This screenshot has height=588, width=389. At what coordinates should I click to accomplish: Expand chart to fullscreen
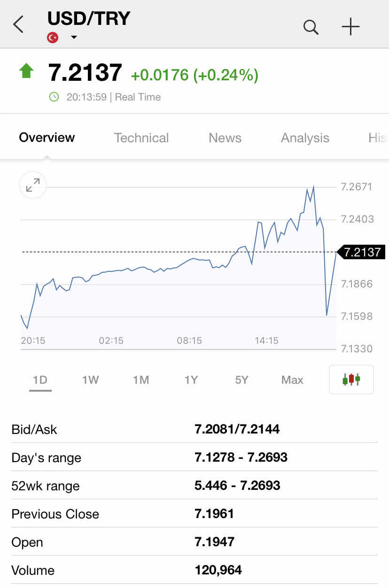click(33, 186)
